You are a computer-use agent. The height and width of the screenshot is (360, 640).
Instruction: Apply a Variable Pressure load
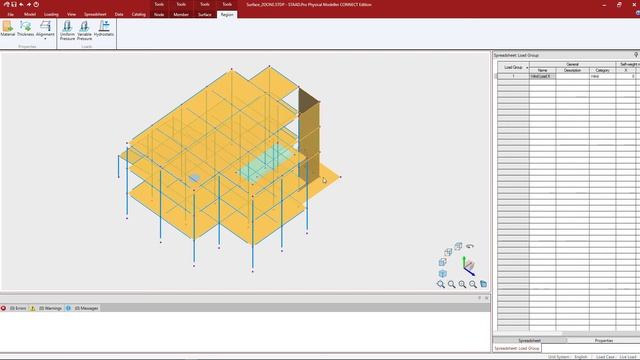click(x=84, y=30)
